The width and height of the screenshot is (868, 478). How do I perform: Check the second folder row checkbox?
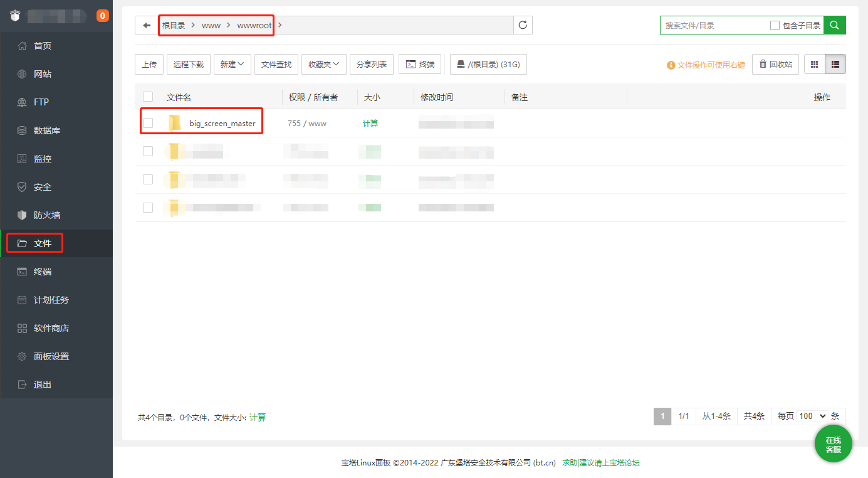(x=148, y=151)
